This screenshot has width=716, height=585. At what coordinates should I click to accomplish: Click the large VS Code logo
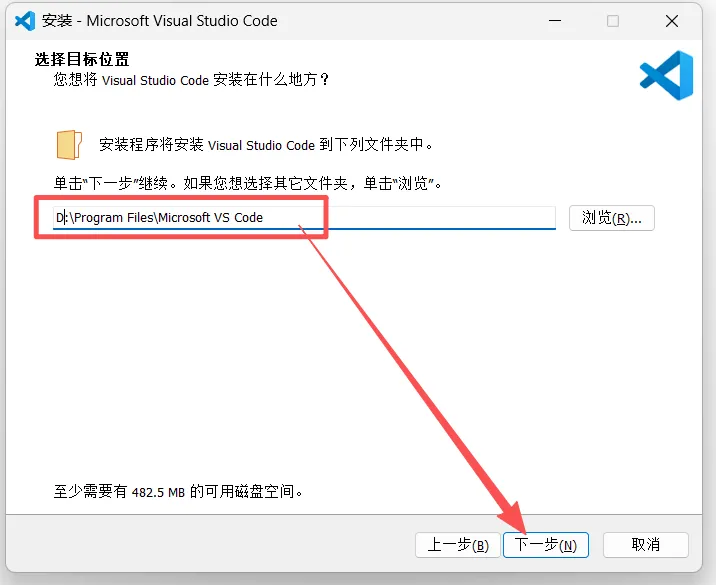667,75
